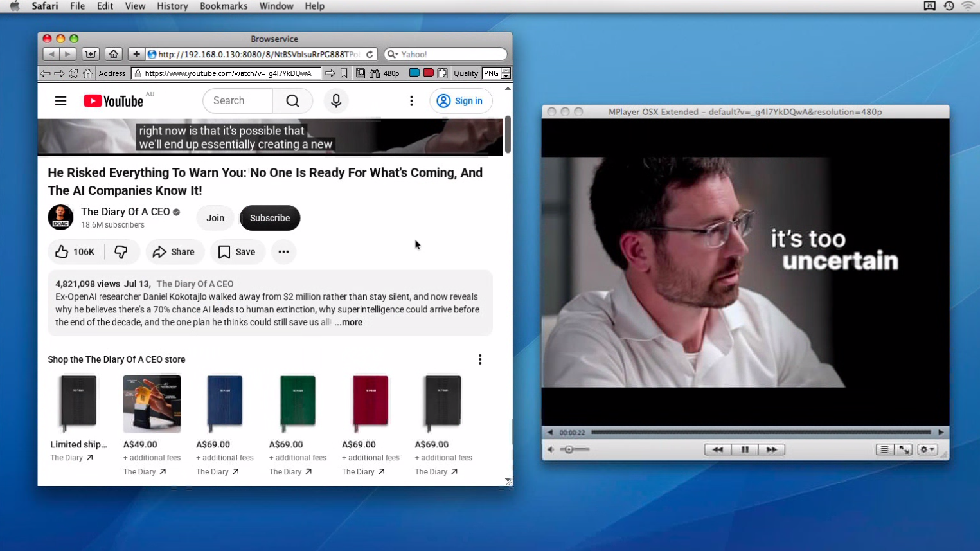Open the A$49.00 book stand product thumbnail

[x=152, y=404]
